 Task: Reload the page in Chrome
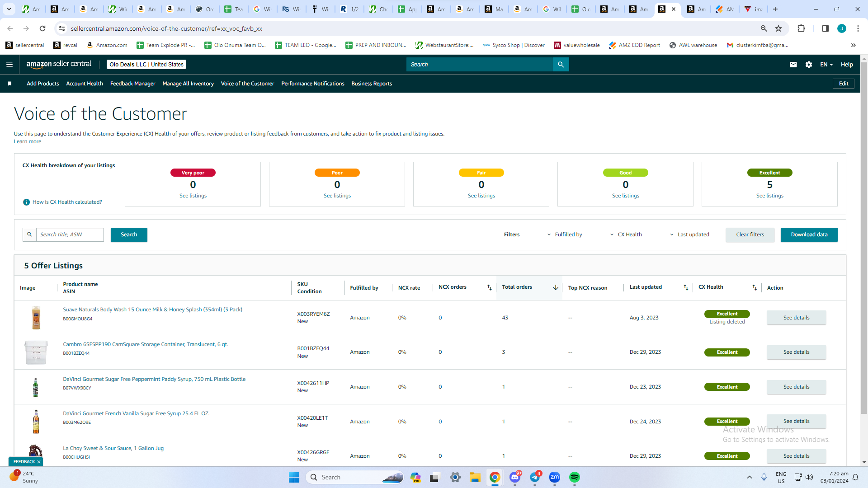[42, 28]
